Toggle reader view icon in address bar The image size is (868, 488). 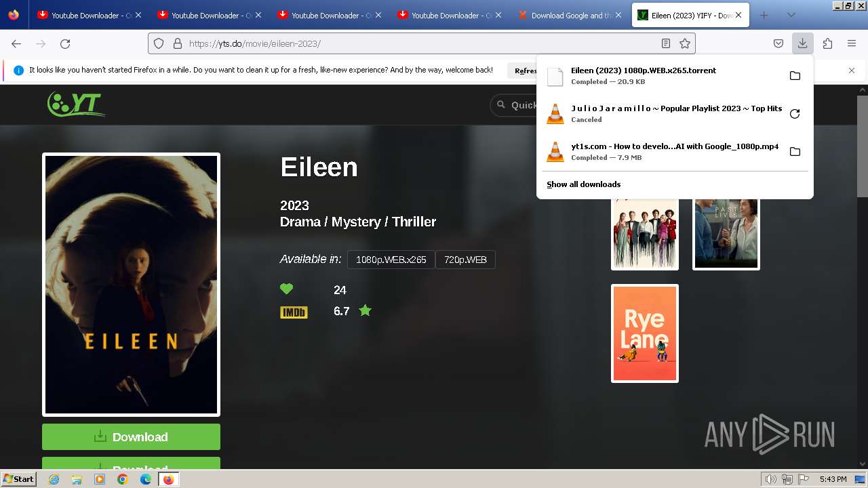point(666,43)
